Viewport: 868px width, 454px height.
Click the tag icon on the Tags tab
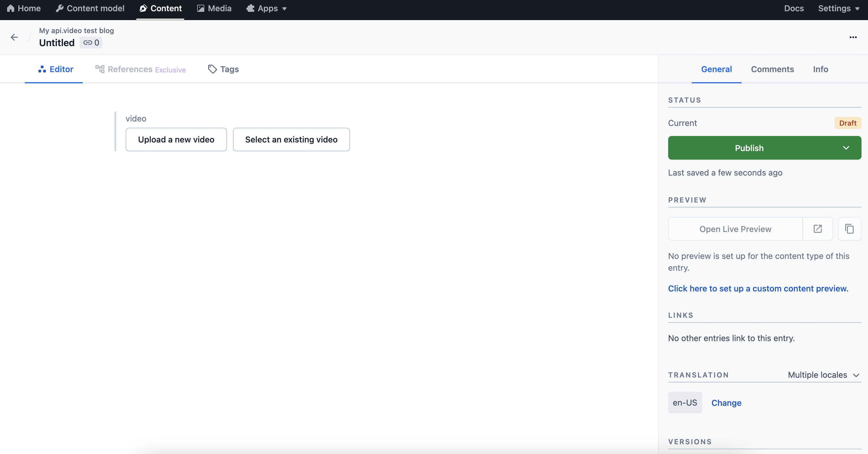click(212, 69)
